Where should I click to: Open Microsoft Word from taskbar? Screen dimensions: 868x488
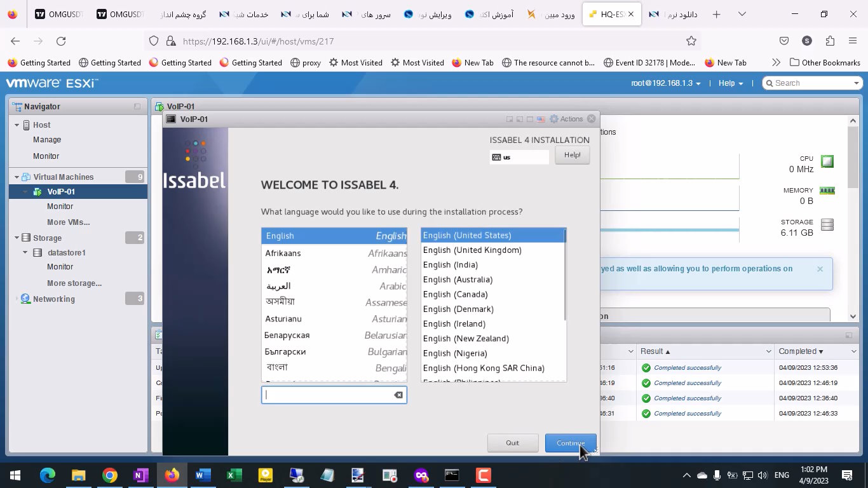pos(203,475)
